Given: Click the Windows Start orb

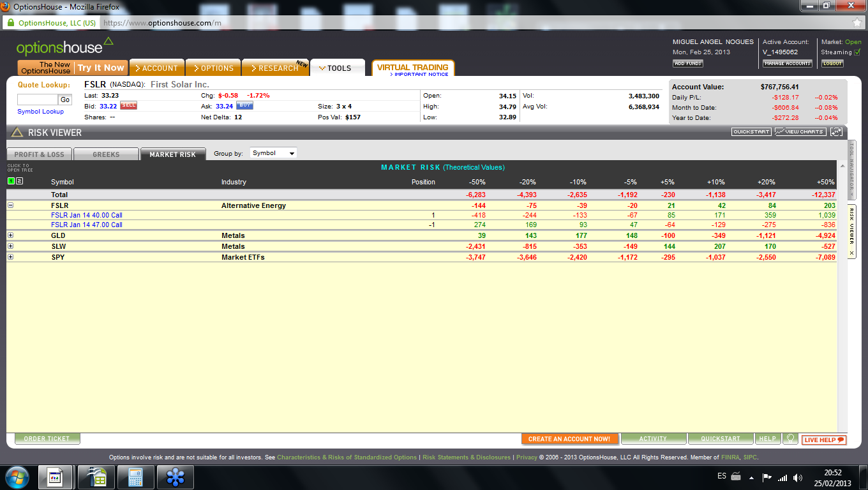Looking at the screenshot, I should [x=17, y=477].
